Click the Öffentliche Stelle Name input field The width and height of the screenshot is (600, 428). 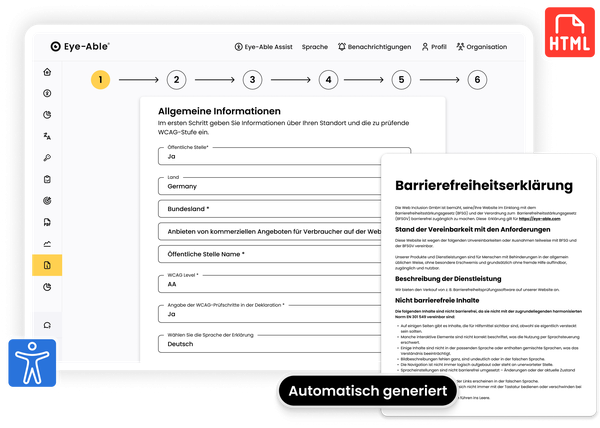pos(269,254)
